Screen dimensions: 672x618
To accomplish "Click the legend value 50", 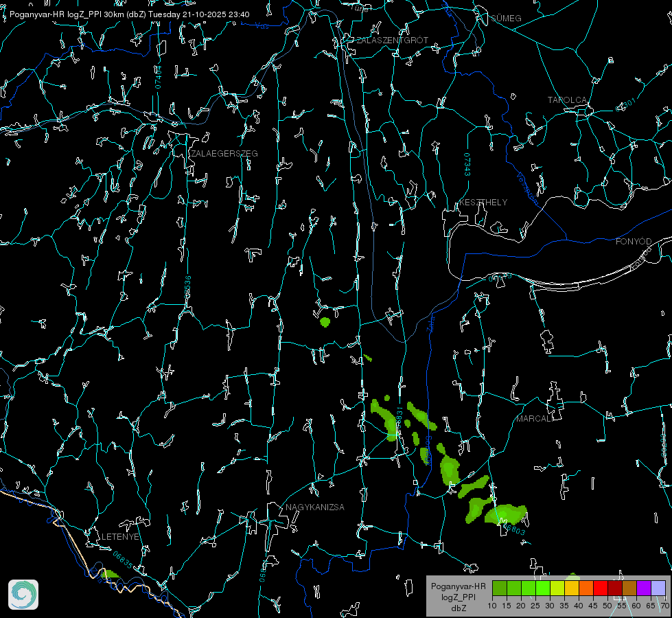I will point(607,606).
